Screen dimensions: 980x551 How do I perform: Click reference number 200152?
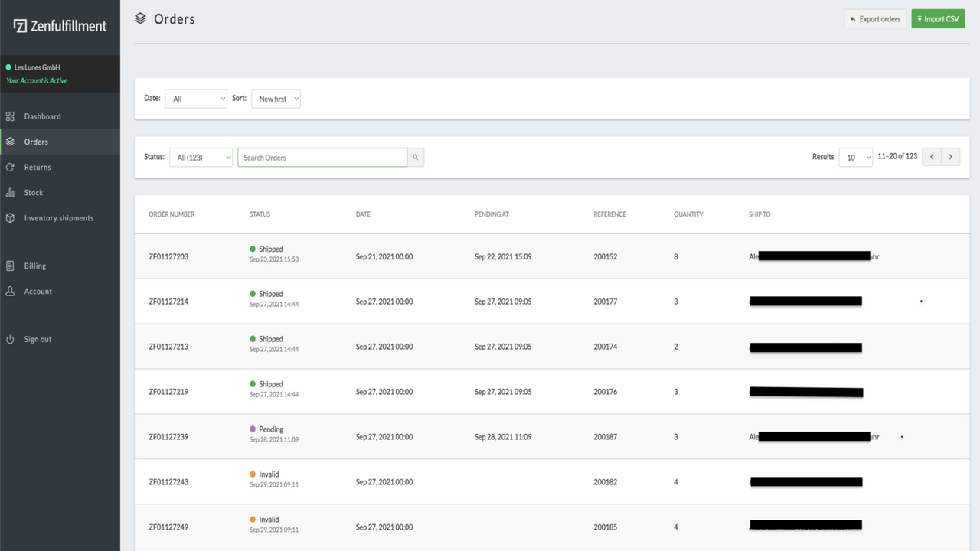tap(605, 257)
